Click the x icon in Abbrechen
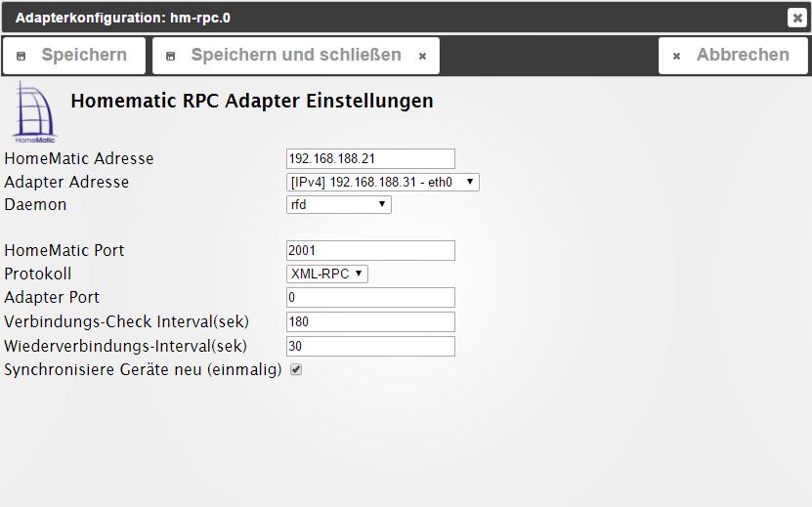Viewport: 812px width, 507px height. 676,56
